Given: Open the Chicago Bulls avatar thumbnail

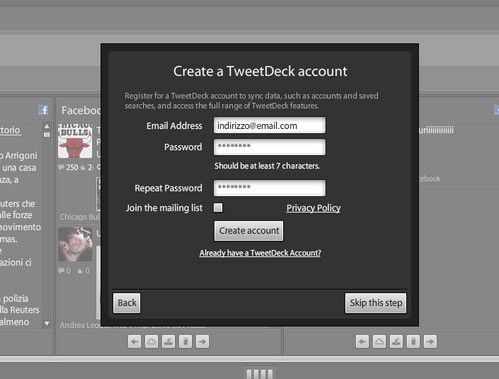Looking at the screenshot, I should tap(75, 141).
